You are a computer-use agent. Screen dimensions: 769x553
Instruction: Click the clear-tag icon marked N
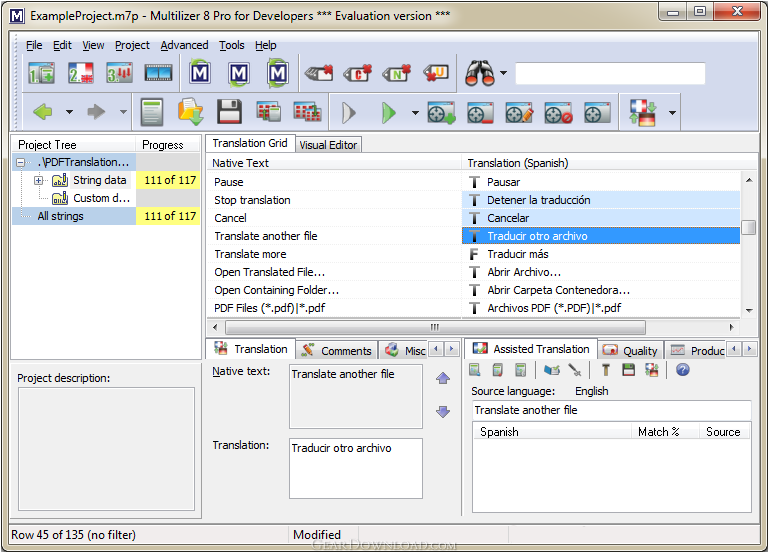pyautogui.click(x=397, y=74)
